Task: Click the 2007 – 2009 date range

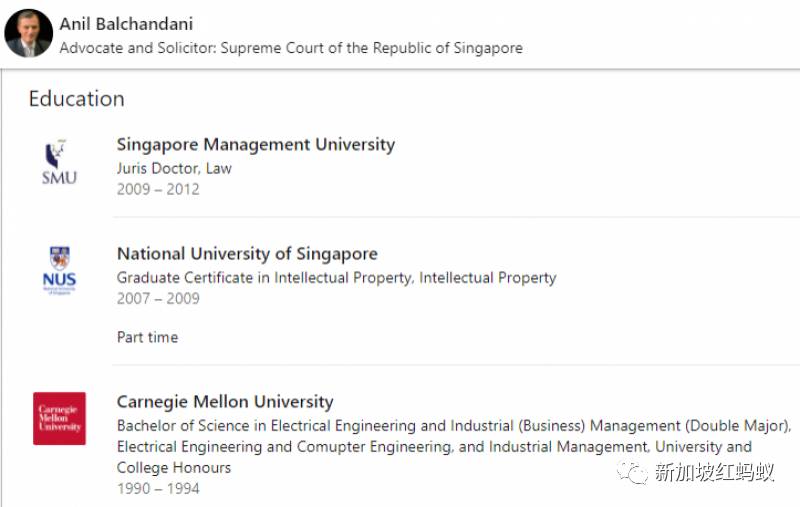Action: (x=158, y=298)
